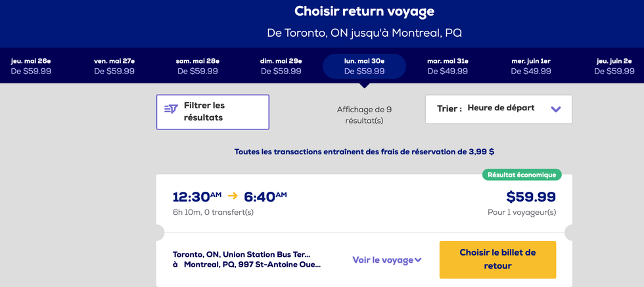Click the yellow arrow between departure and arrival times

click(x=233, y=196)
